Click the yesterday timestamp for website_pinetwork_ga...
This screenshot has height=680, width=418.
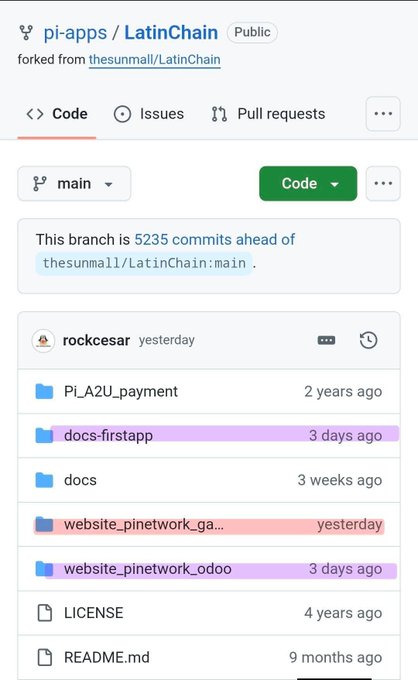[349, 525]
